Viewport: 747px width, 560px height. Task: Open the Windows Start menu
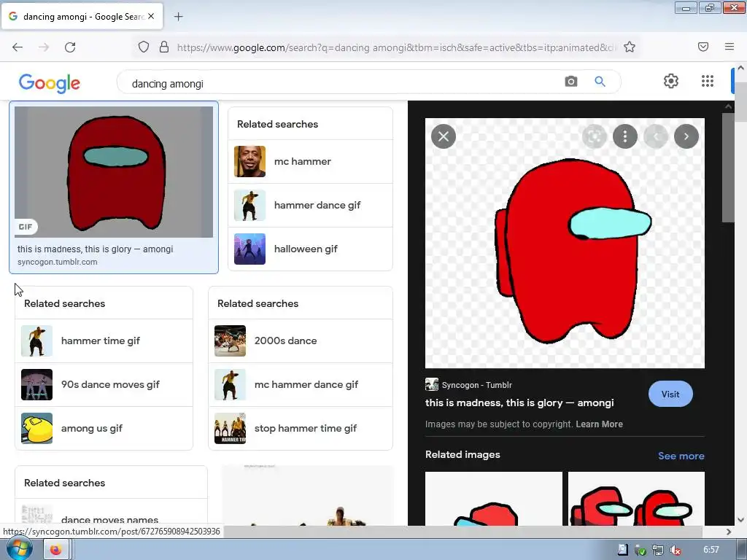point(18,549)
